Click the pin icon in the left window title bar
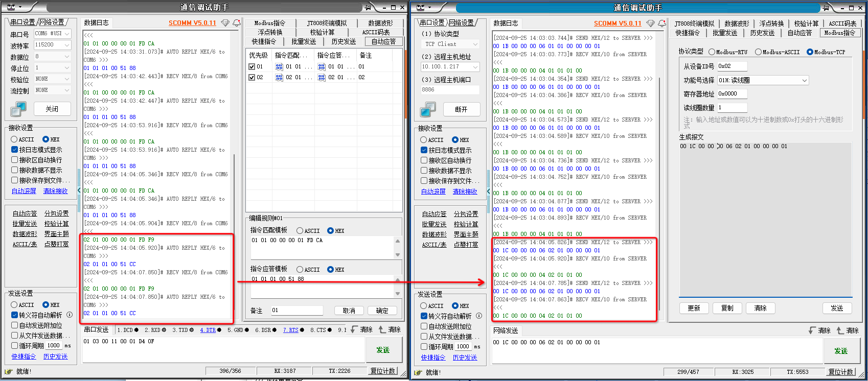This screenshot has height=381, width=868. pos(368,7)
